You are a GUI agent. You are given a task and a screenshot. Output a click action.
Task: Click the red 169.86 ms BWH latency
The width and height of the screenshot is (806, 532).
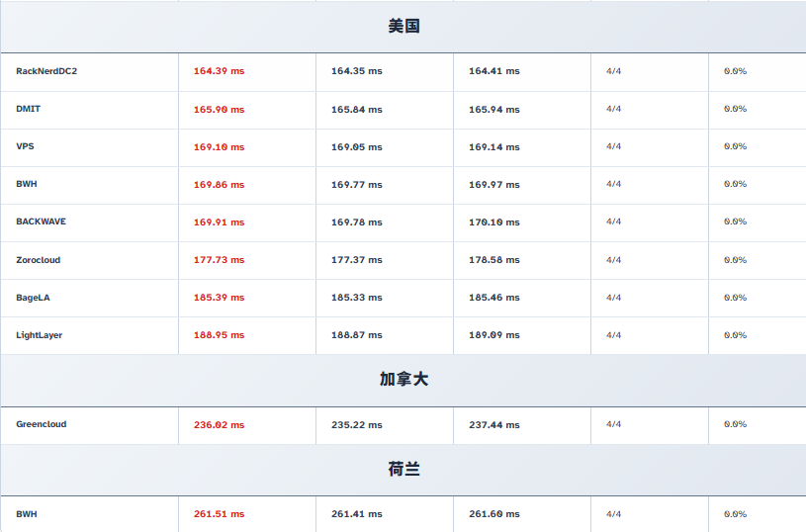point(219,185)
